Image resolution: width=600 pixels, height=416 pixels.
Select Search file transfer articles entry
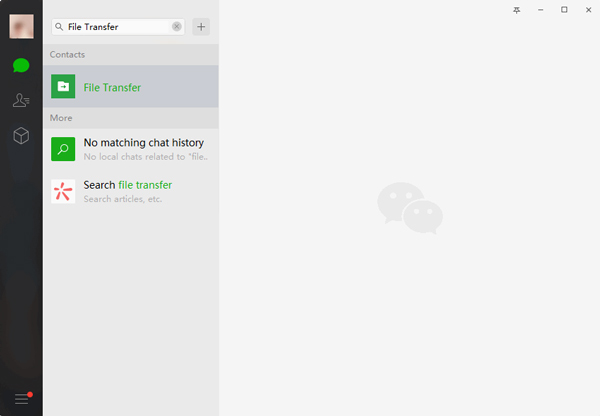click(131, 191)
